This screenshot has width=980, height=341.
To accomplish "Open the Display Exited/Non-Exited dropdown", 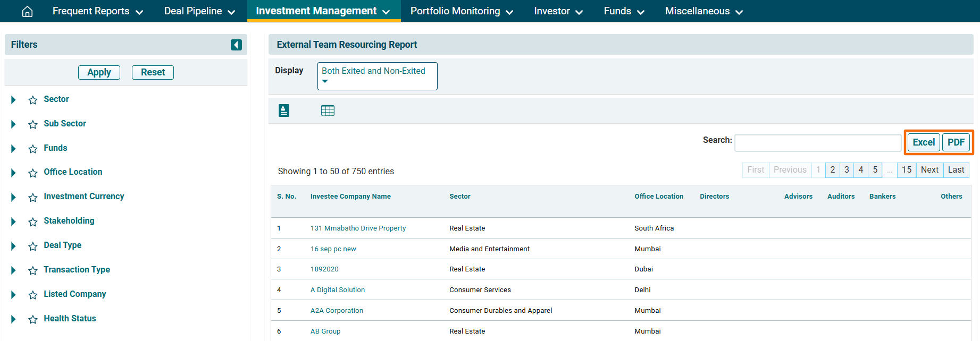I will tap(377, 76).
